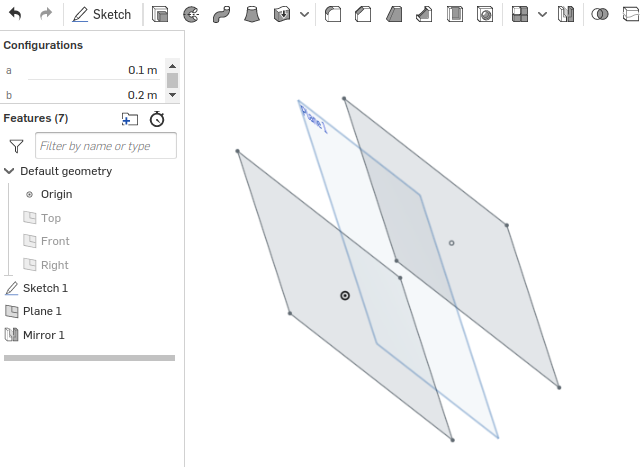Viewport: 642px width, 467px height.
Task: Edit configuration value b 0.2 m
Action: click(x=93, y=95)
